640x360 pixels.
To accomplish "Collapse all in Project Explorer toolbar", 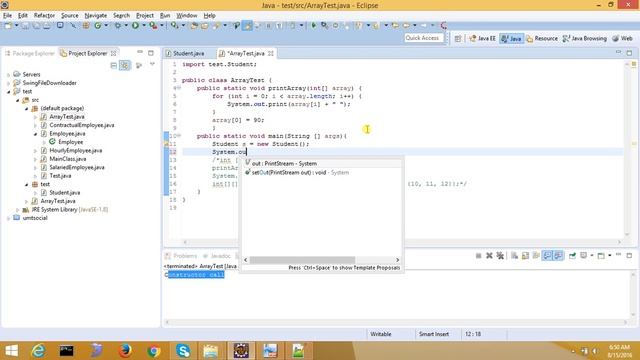I will pos(114,65).
